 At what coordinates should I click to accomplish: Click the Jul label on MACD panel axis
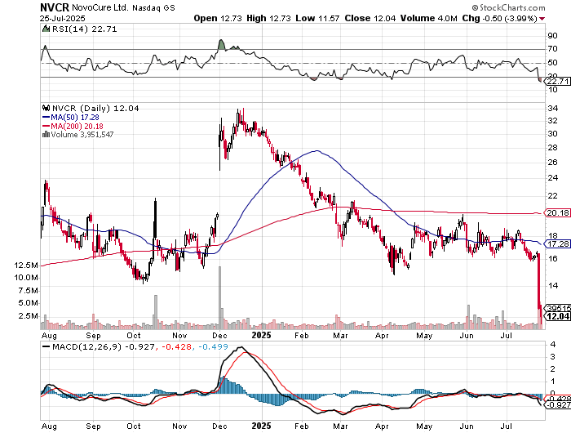(507, 426)
